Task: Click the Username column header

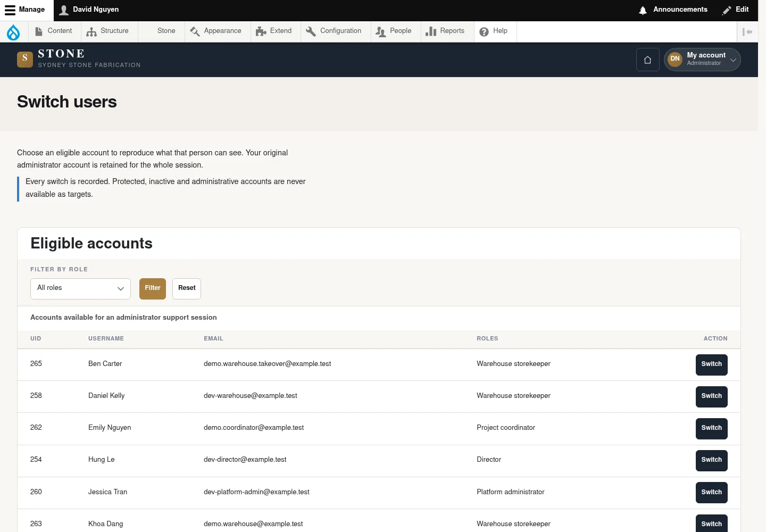Action: point(106,338)
